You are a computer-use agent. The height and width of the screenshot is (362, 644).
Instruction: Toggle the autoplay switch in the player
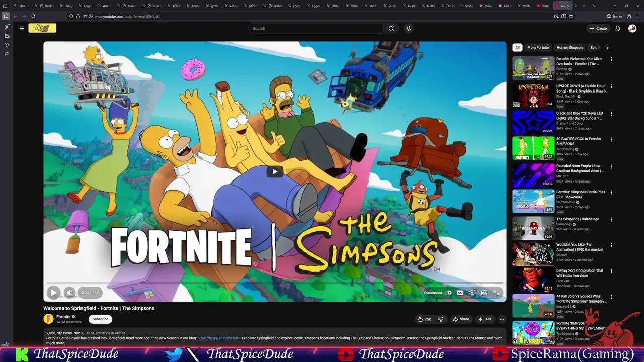pos(449,292)
